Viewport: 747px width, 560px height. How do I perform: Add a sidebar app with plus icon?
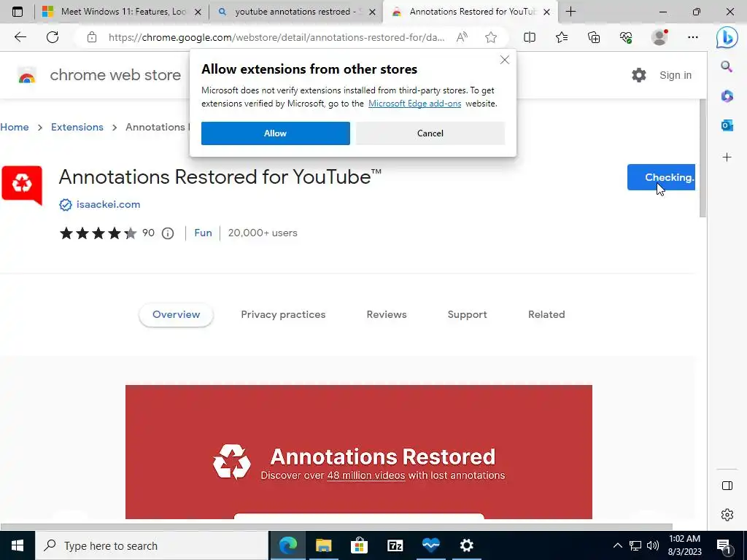[727, 157]
